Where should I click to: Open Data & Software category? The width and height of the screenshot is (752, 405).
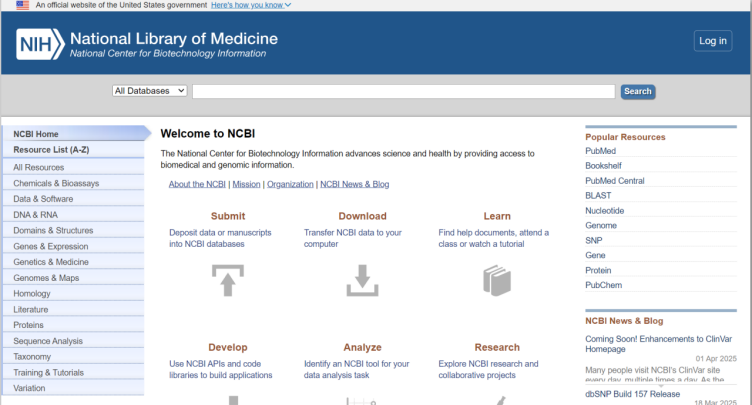[73, 199]
